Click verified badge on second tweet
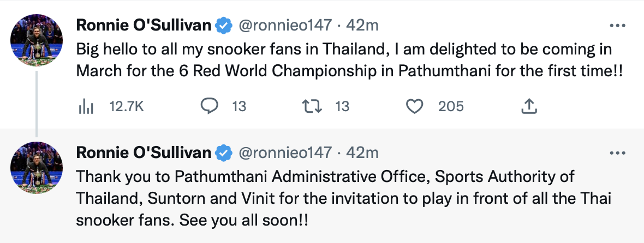 pos(224,153)
